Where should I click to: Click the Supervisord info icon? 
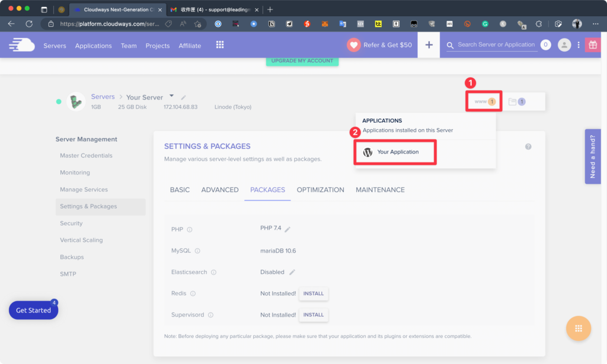tap(210, 315)
